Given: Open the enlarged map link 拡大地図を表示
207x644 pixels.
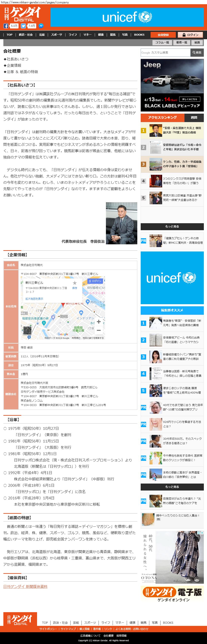Looking at the screenshot, I should point(34,299).
